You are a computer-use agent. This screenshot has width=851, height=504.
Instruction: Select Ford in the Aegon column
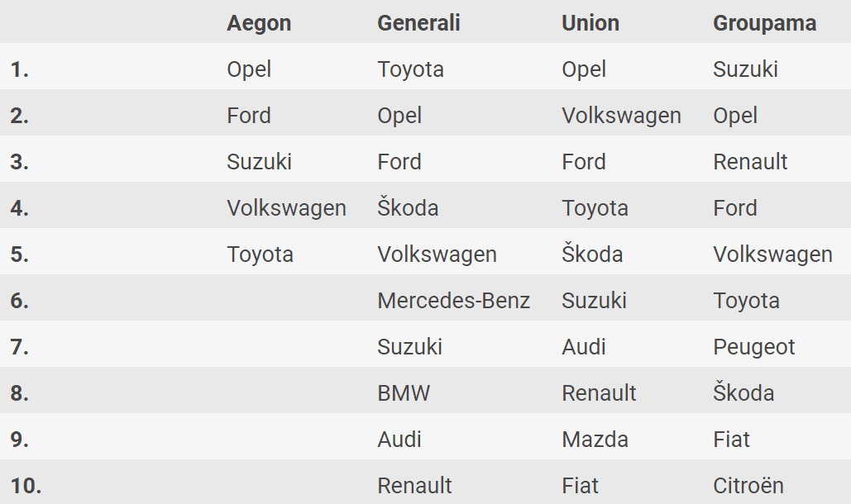coord(248,116)
